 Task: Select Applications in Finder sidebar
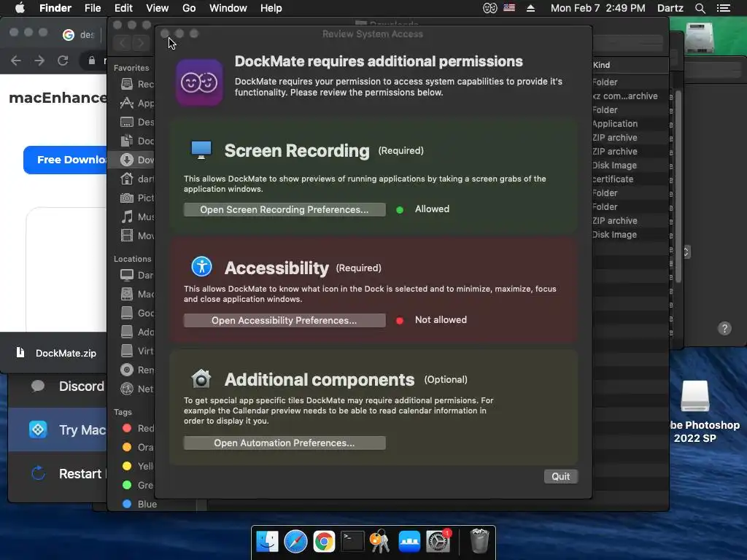click(x=137, y=103)
